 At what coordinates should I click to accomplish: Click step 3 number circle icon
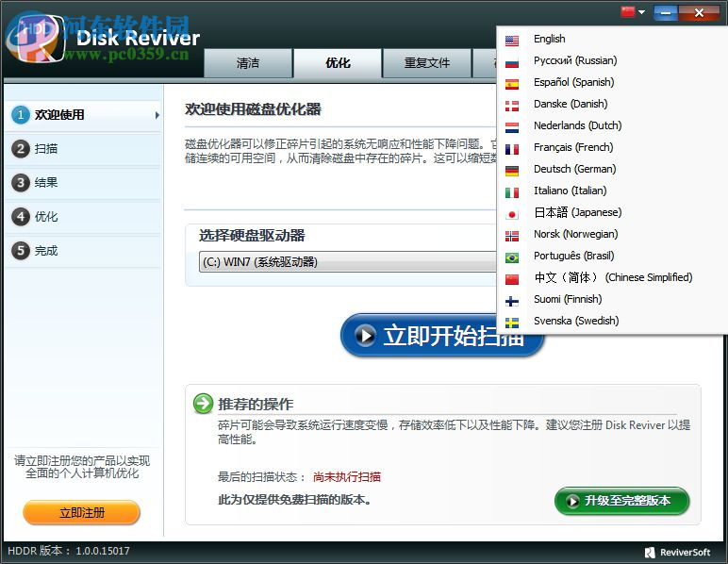(21, 182)
